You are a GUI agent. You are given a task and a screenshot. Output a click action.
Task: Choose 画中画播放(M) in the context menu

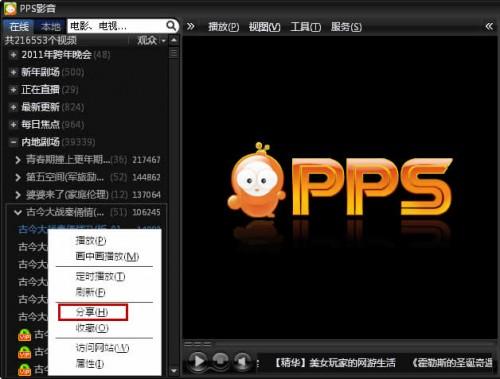107,256
